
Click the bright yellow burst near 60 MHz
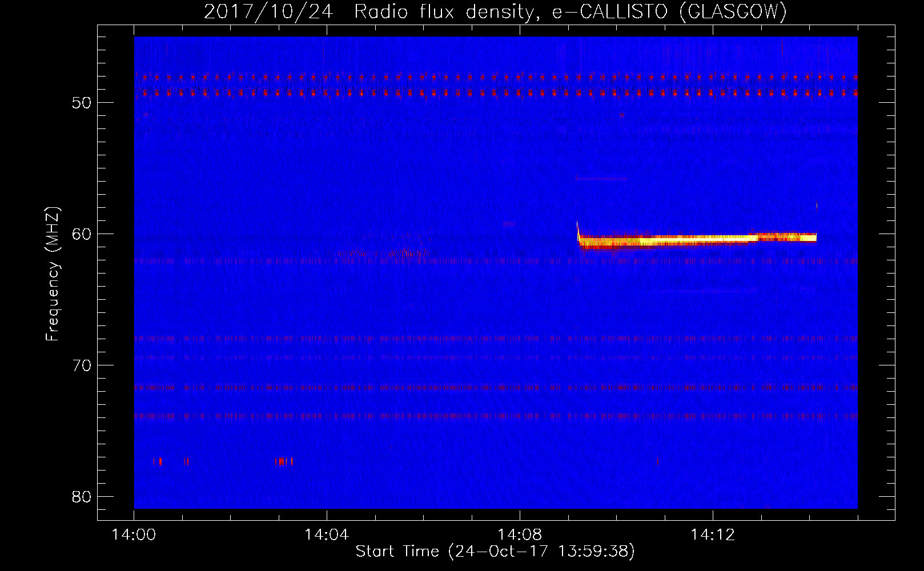tap(697, 240)
